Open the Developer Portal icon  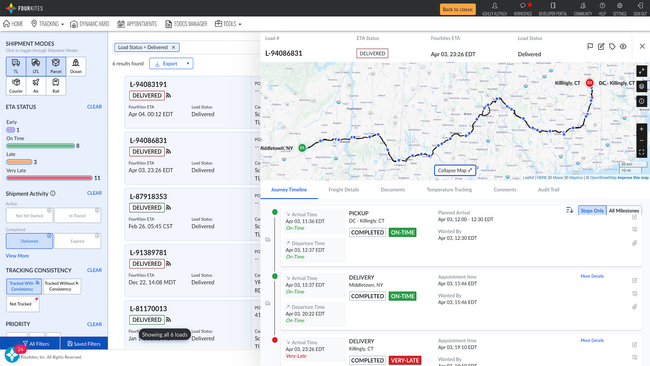click(x=553, y=8)
